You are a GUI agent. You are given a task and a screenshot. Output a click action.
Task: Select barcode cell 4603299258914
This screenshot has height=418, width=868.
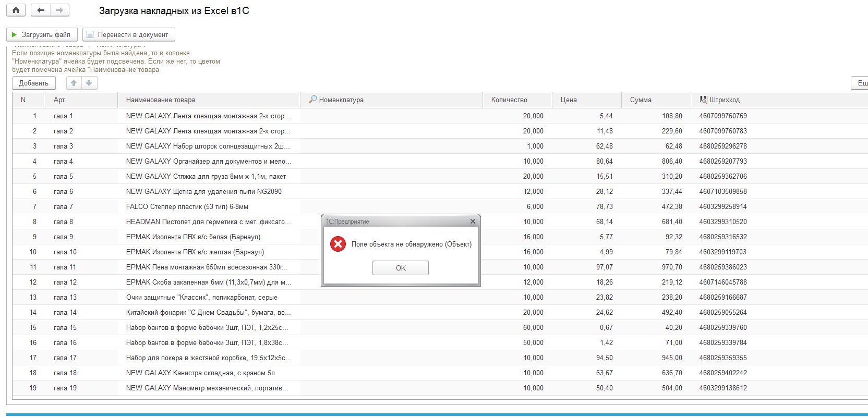[779, 206]
